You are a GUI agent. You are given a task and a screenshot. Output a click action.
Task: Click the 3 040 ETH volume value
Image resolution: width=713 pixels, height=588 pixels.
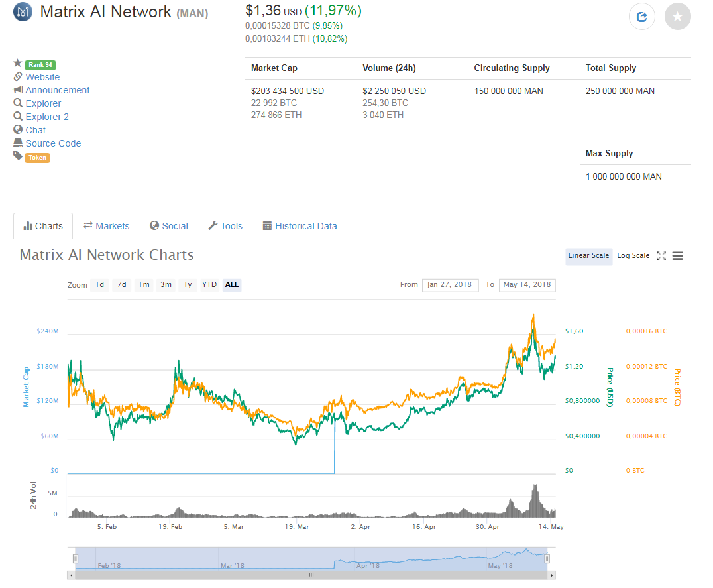pyautogui.click(x=383, y=115)
